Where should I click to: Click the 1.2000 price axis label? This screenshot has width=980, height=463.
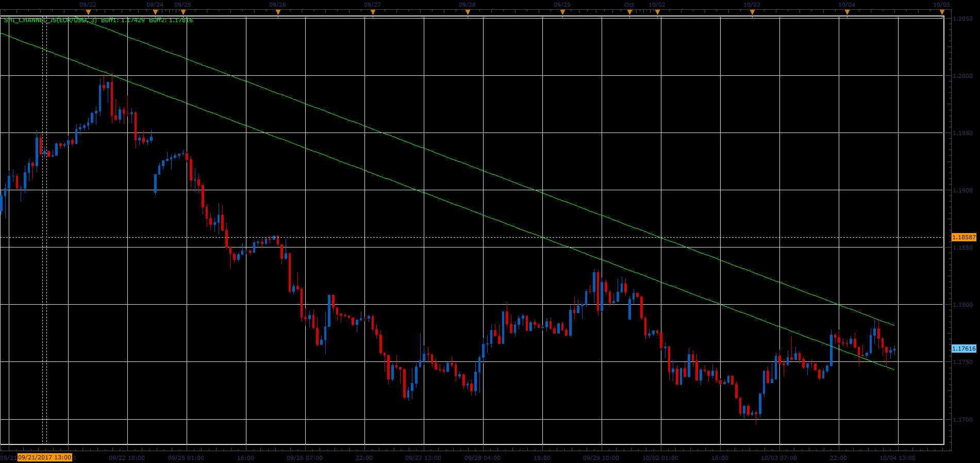point(963,76)
